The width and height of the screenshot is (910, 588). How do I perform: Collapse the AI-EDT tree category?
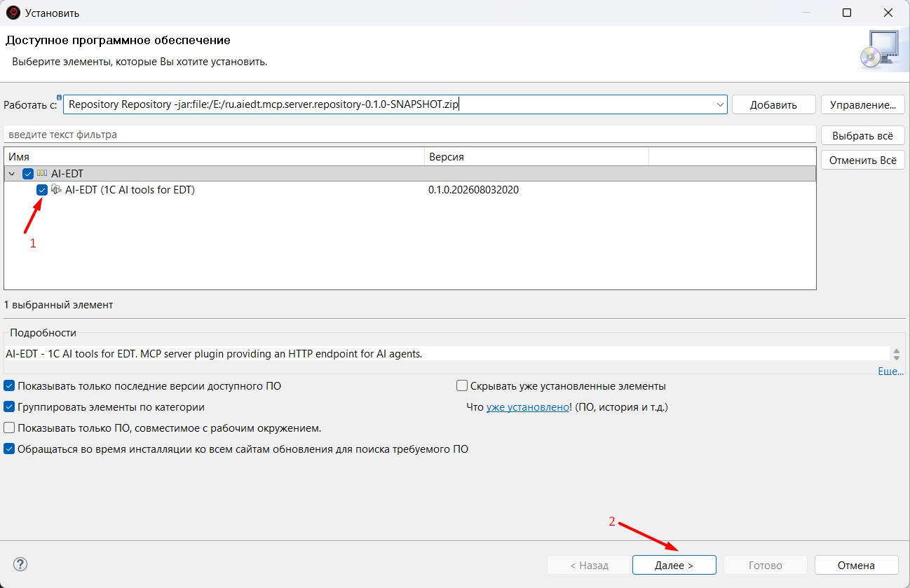pos(12,173)
